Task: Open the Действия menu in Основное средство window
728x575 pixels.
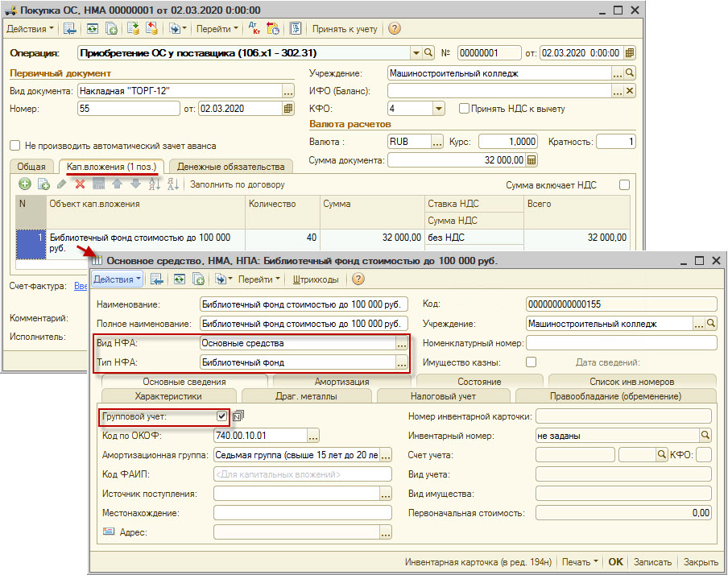Action: (117, 279)
